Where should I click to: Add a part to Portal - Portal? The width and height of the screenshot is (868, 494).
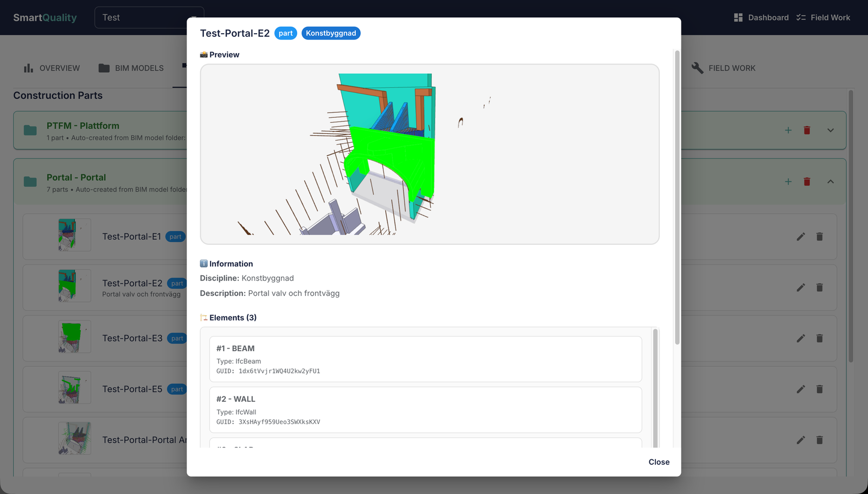(788, 182)
